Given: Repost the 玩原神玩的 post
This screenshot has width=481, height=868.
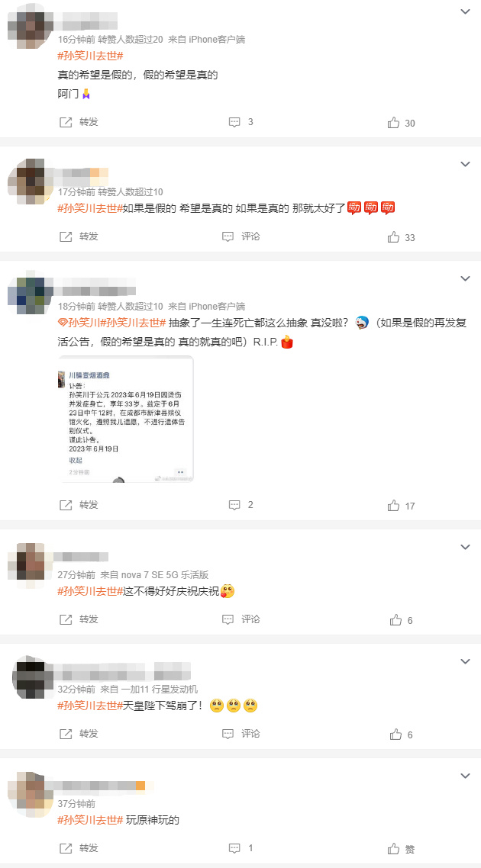Looking at the screenshot, I should click(78, 848).
